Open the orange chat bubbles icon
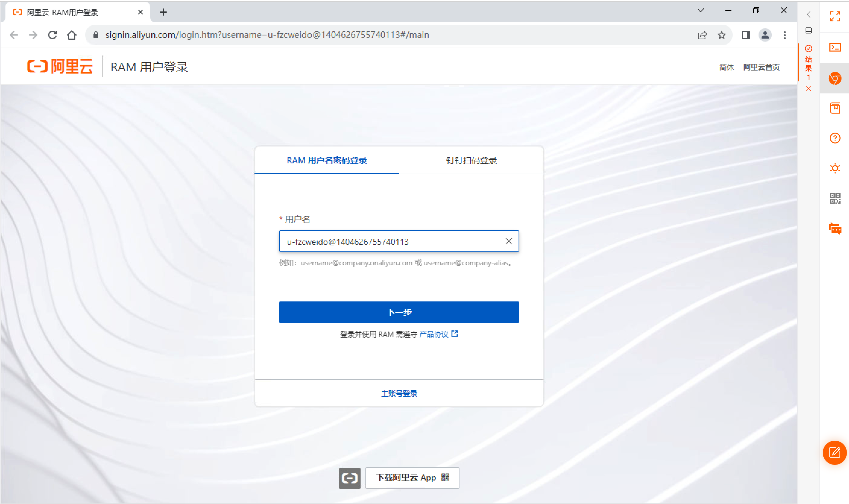Screen dimensions: 849x504 tap(835, 228)
